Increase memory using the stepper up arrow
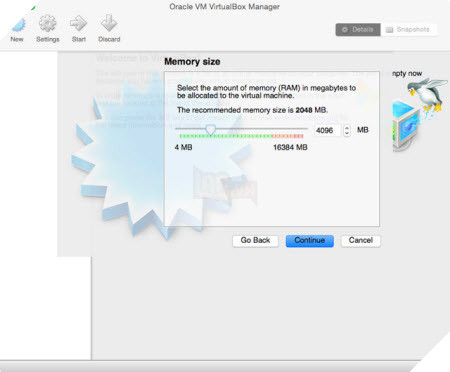Image resolution: width=450 pixels, height=372 pixels. (347, 127)
